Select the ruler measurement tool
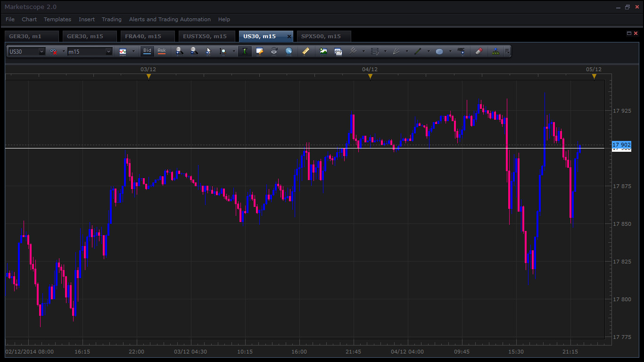Viewport: 644px width, 362px height. pyautogui.click(x=305, y=51)
